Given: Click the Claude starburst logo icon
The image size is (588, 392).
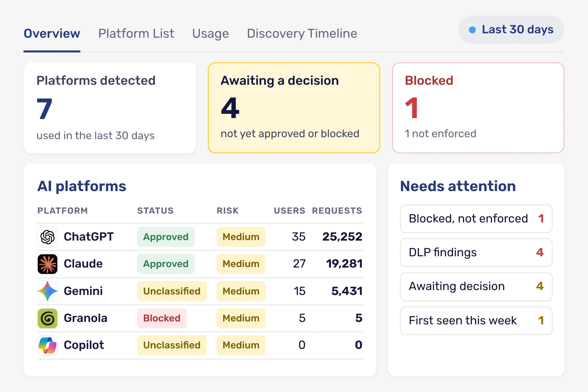Looking at the screenshot, I should [48, 264].
